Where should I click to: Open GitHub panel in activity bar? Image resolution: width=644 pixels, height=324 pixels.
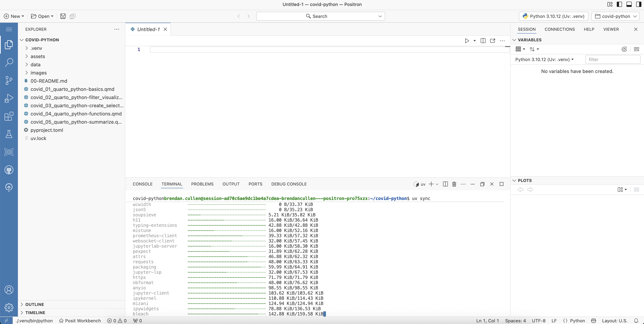coord(9,170)
